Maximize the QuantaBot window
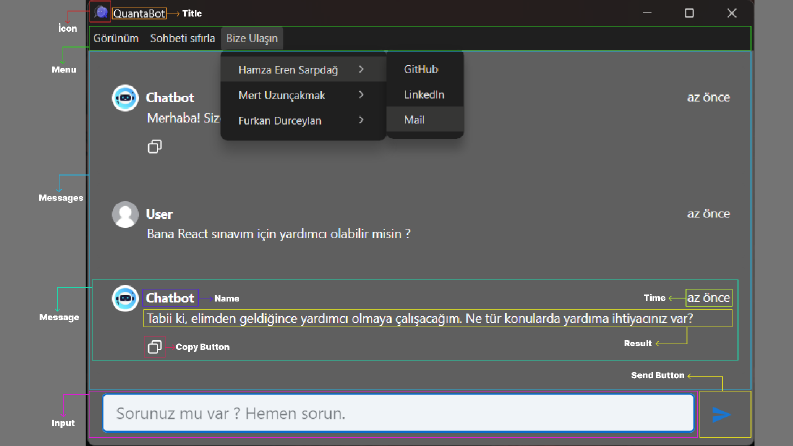793x446 pixels. pos(689,13)
